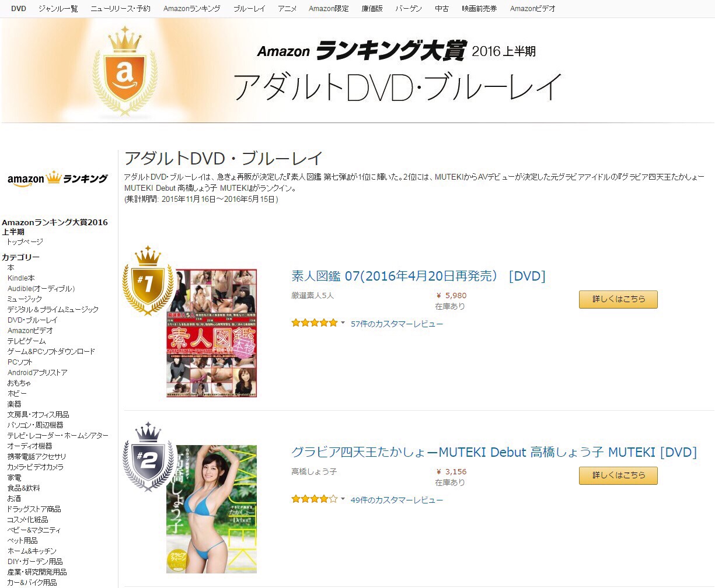
Task: Open the 家電 category
Action: 14,478
